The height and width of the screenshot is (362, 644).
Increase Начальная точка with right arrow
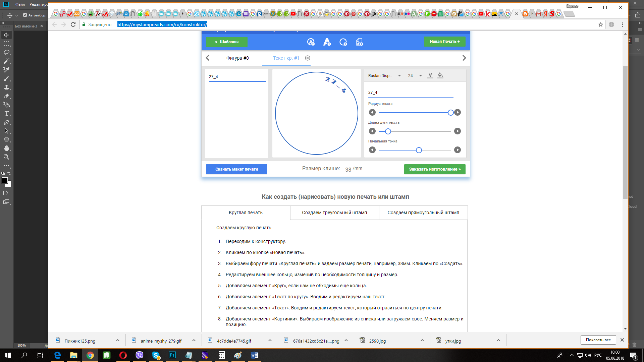click(x=457, y=150)
